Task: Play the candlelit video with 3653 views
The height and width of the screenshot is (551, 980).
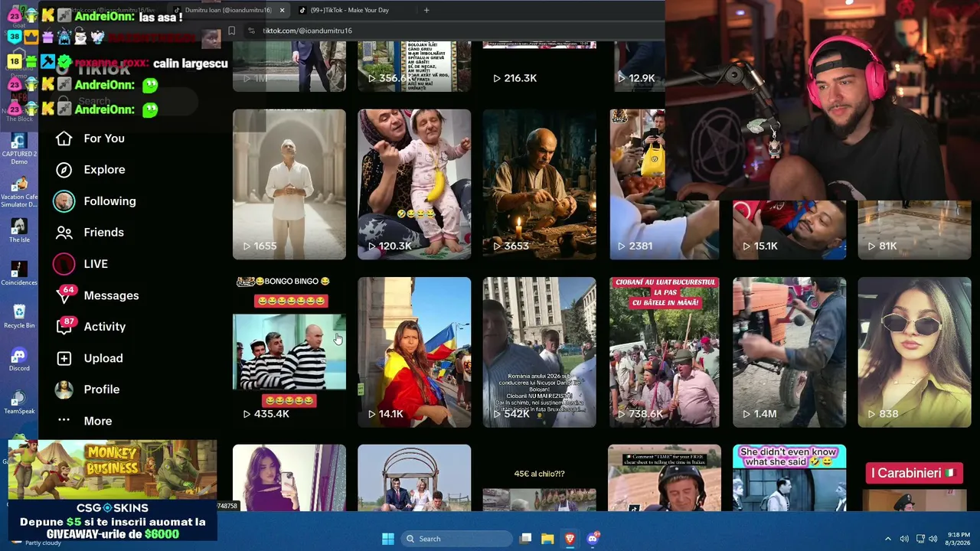Action: 539,184
